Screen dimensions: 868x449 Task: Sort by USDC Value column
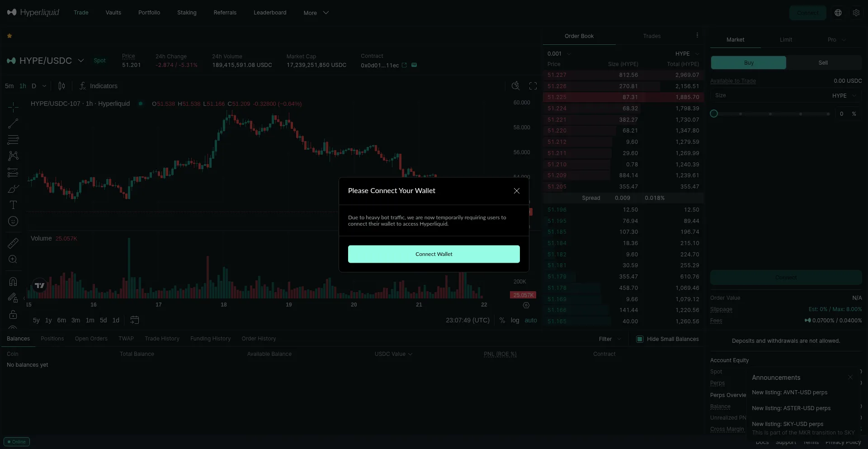(x=393, y=354)
